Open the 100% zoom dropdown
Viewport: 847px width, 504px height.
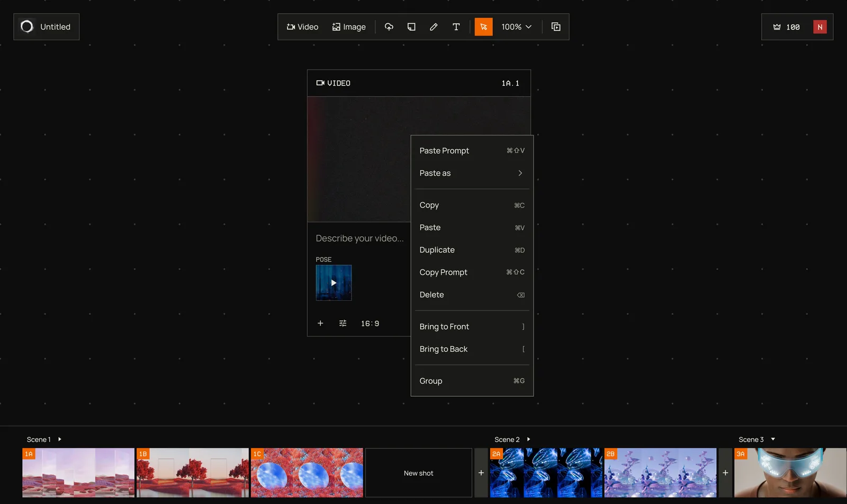[517, 27]
